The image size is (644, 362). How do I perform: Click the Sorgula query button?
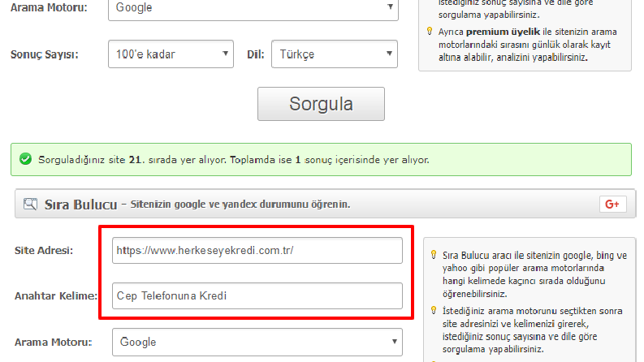tap(321, 104)
